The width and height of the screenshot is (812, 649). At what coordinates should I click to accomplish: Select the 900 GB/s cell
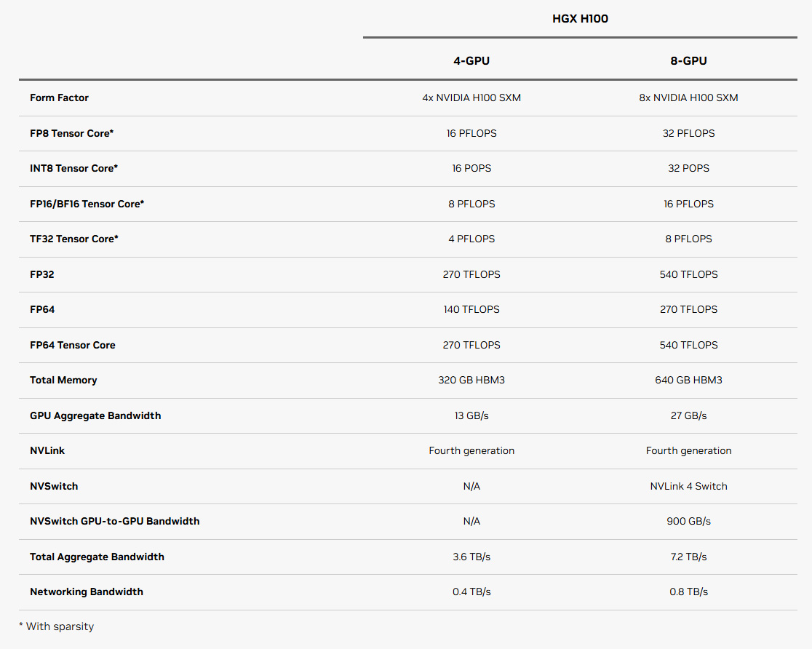pyautogui.click(x=688, y=521)
